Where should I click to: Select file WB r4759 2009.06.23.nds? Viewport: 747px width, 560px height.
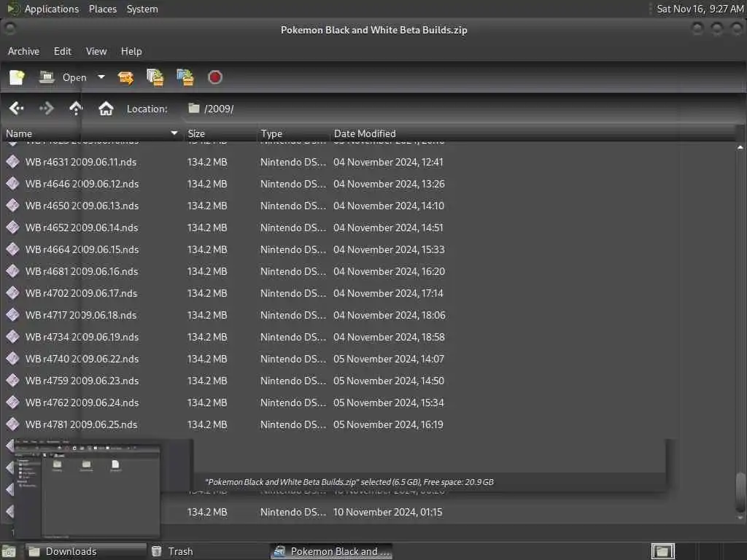[x=82, y=381]
